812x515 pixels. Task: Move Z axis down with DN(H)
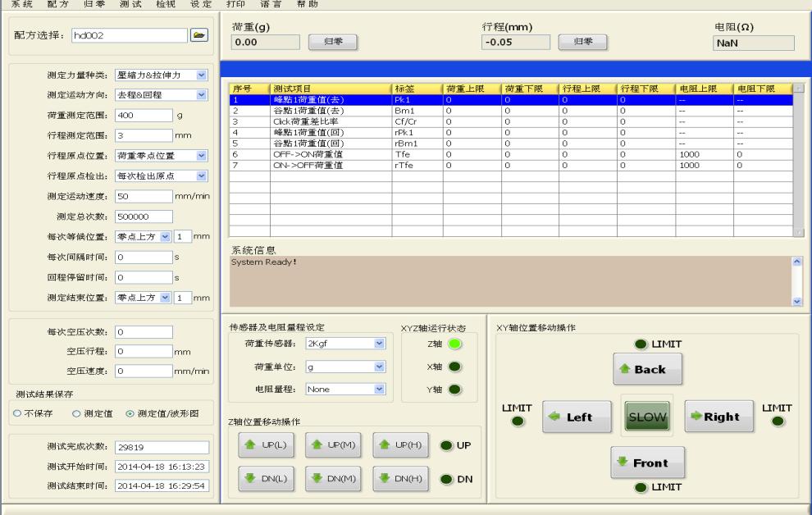point(401,479)
